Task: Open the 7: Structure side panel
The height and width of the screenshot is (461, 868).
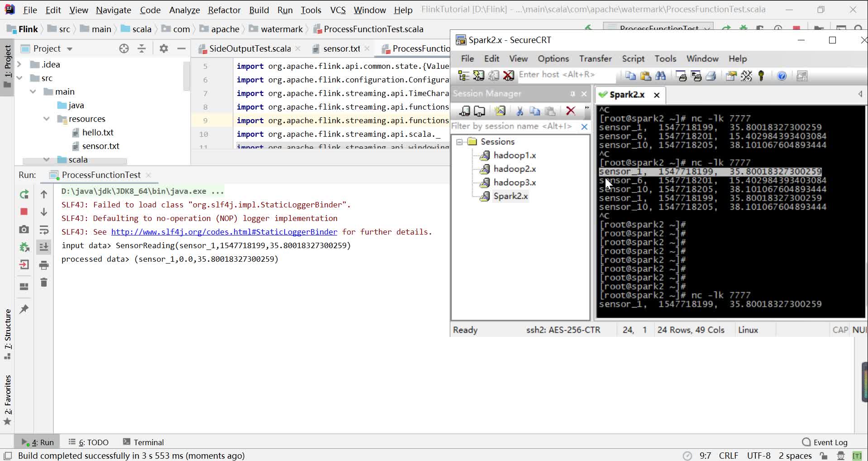Action: [8, 334]
